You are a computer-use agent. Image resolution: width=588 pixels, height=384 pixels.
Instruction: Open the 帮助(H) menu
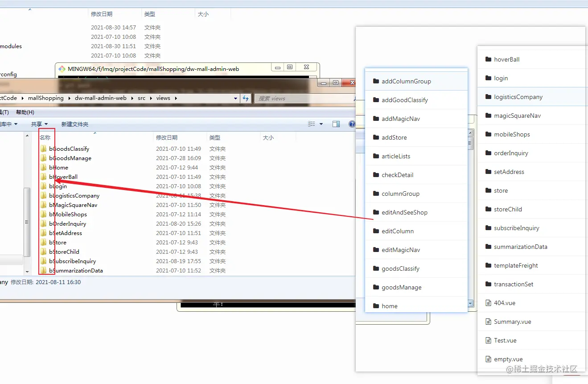pos(25,112)
